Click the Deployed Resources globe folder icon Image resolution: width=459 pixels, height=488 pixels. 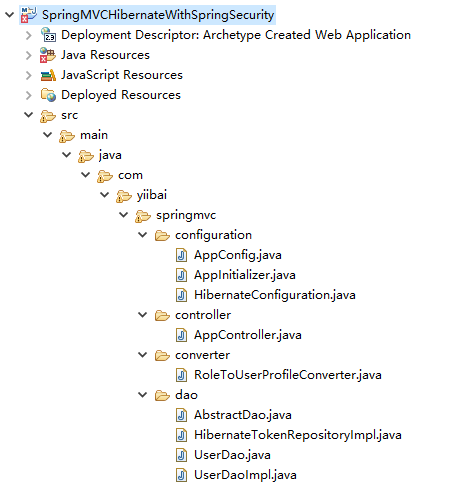coord(48,95)
